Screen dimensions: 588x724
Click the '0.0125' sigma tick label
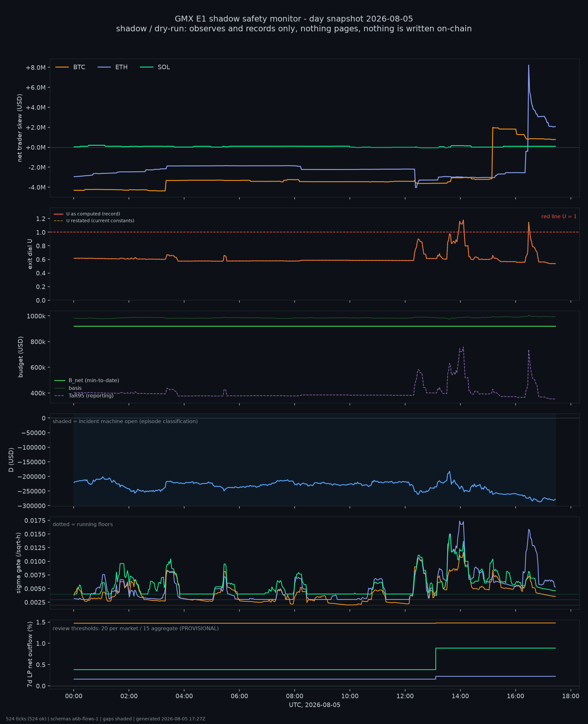point(35,548)
